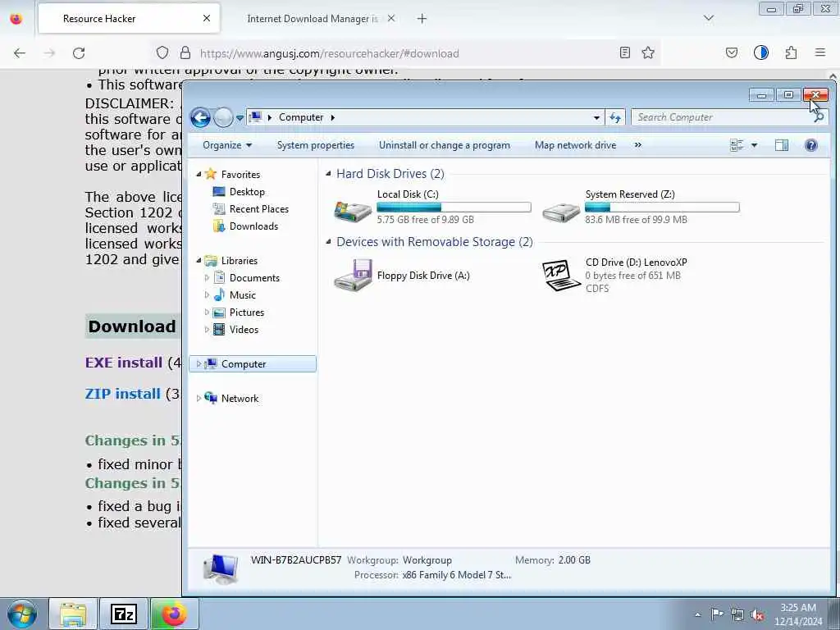The width and height of the screenshot is (840, 630).
Task: Click Uninstall or change a program
Action: pyautogui.click(x=444, y=145)
